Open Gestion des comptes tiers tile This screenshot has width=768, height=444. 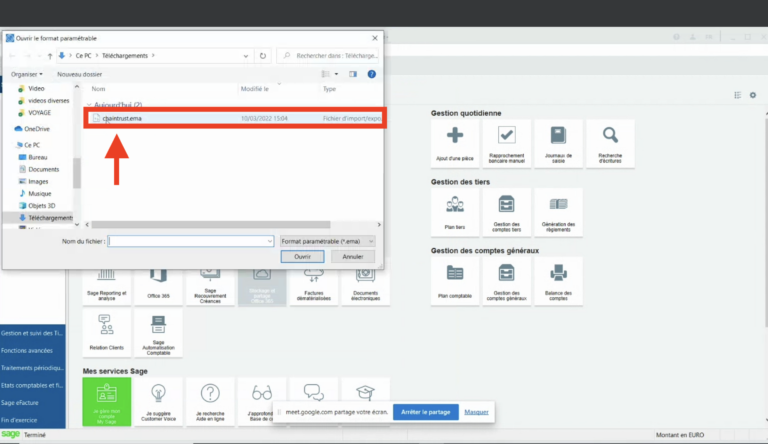[x=506, y=213]
